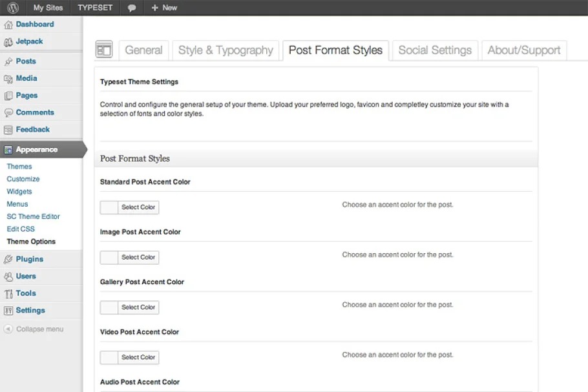Viewport: 588px width, 392px height.
Task: Click the Dashboard home icon
Action: 8,25
